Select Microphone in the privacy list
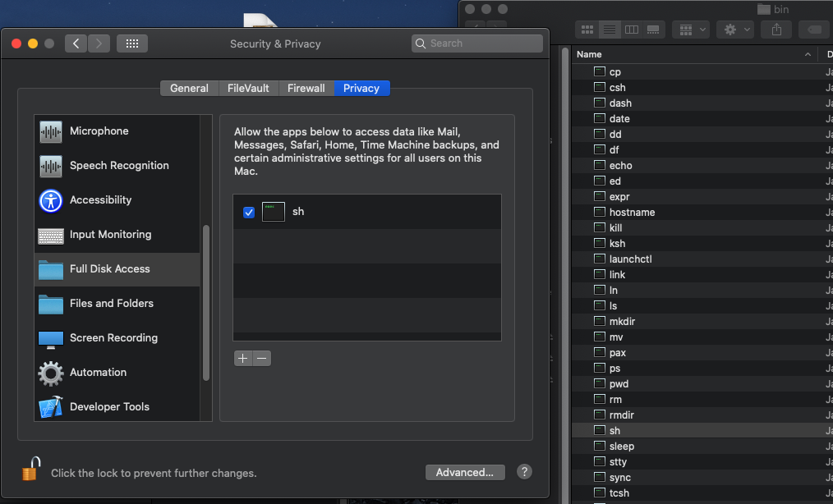This screenshot has height=504, width=833. coord(99,131)
